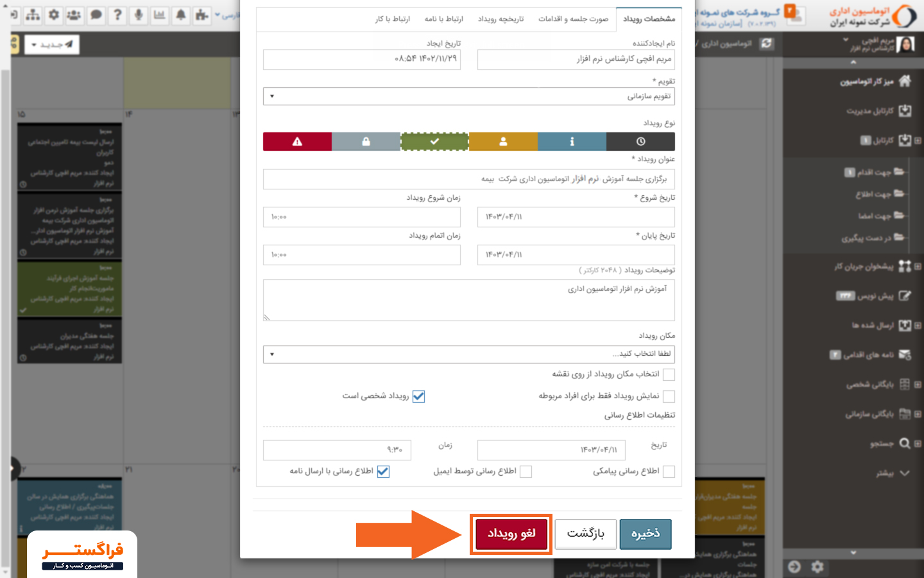
Task: Check 'انتخاب مکان رویداد از روی نقشه' box
Action: 669,374
